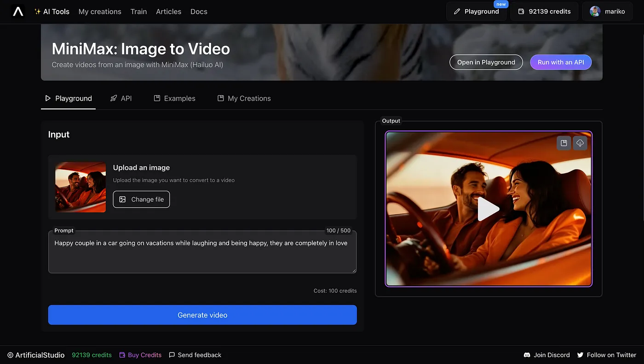Viewport: 644px width, 364px height.
Task: Click the uploaded couple image thumbnail
Action: [x=80, y=187]
